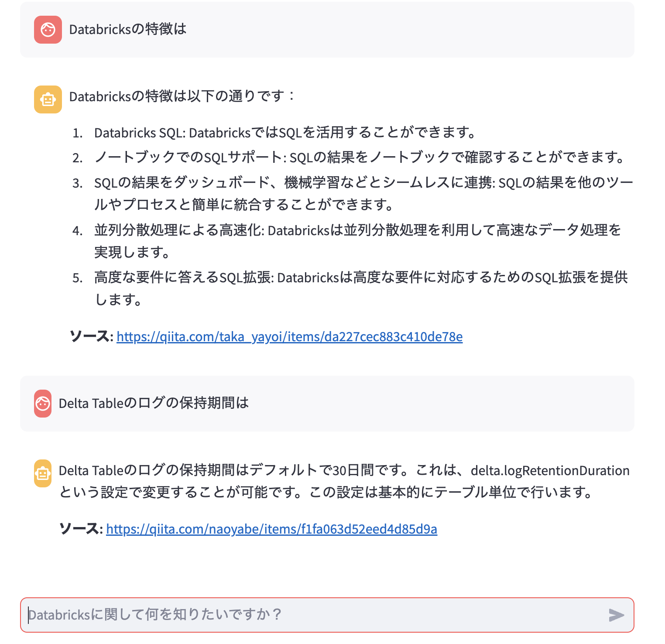This screenshot has height=644, width=665.
Task: Click the bot avatar next to the Delta Table answer
Action: pos(44,474)
